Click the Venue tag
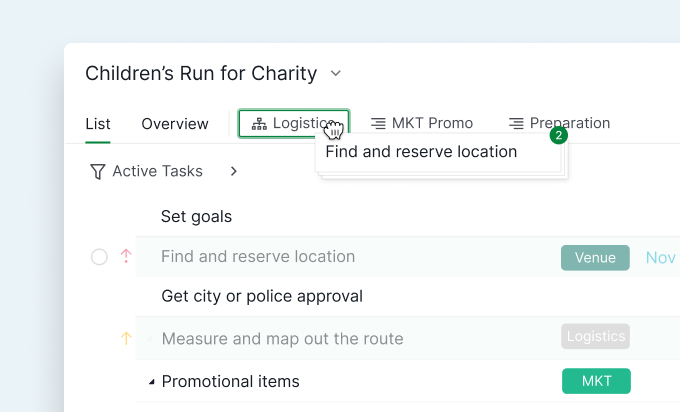 (x=595, y=257)
